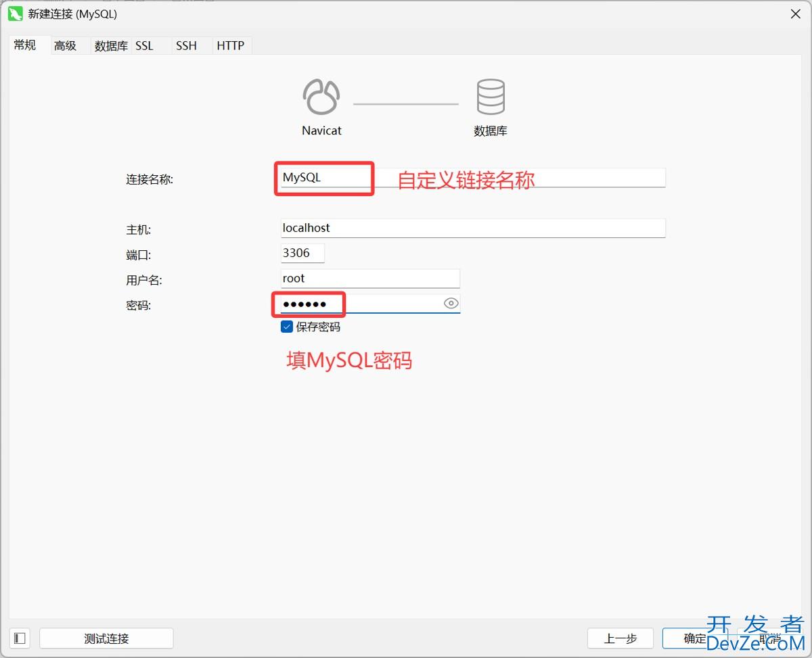The height and width of the screenshot is (658, 812).
Task: Open the 数据库 tab
Action: (x=111, y=46)
